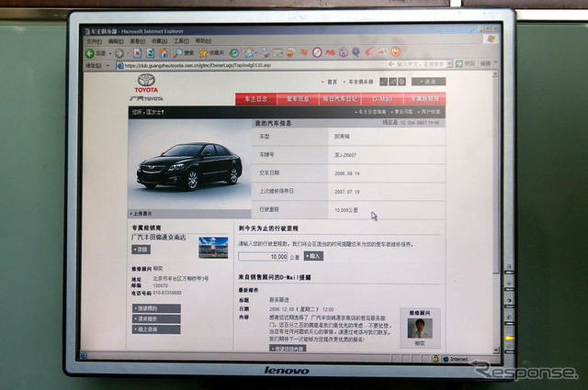Click the History globe icon in toolbar
The image size is (588, 390).
[x=234, y=53]
